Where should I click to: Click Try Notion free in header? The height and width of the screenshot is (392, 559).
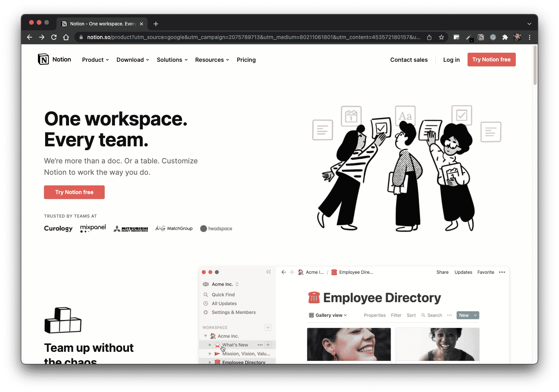(x=491, y=60)
